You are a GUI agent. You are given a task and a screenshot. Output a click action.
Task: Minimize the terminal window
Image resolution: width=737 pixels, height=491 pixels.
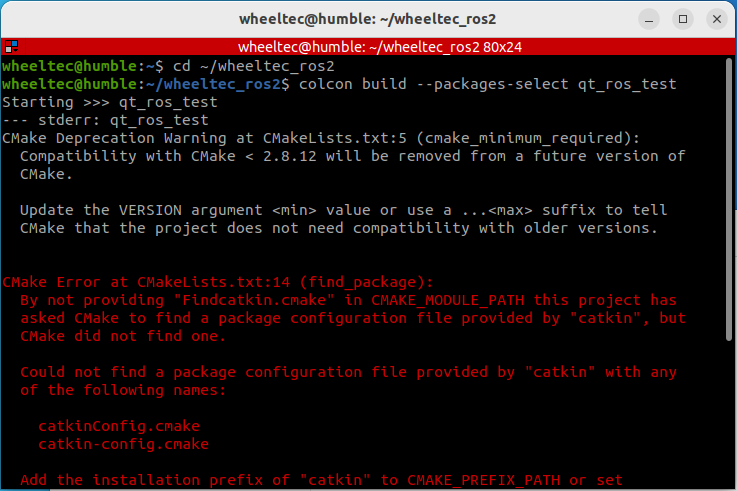pos(649,19)
